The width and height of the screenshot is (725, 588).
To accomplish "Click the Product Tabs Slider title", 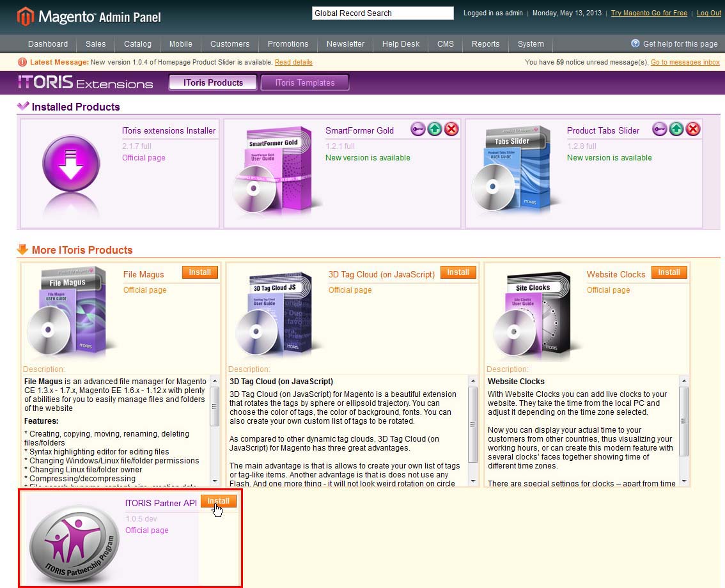I will pos(604,131).
